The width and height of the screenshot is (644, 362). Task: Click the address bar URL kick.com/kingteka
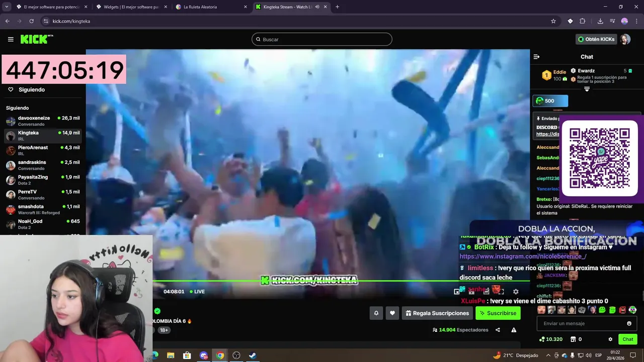(71, 21)
